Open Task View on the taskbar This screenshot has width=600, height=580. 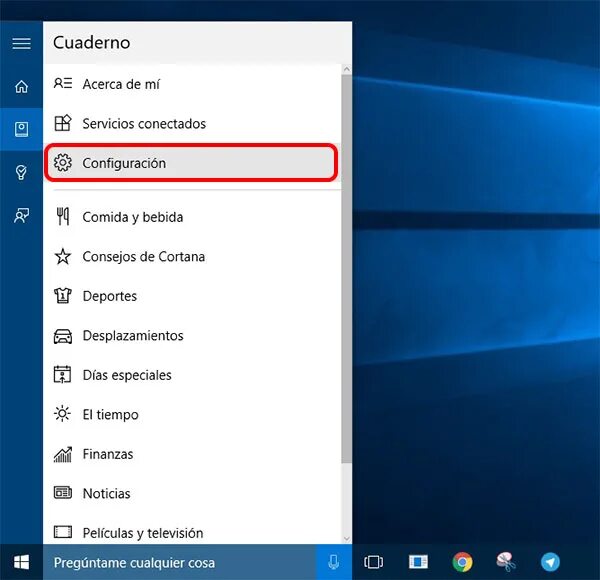[x=373, y=562]
